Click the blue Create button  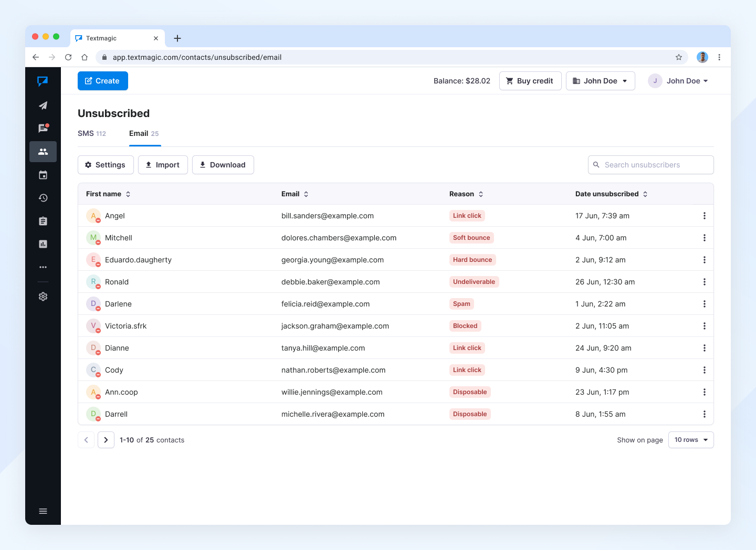click(103, 81)
